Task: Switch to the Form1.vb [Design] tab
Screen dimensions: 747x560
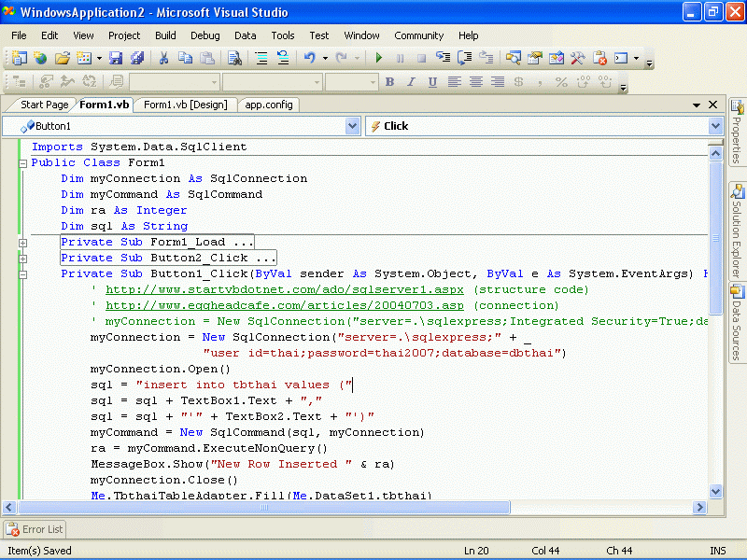Action: coord(185,105)
